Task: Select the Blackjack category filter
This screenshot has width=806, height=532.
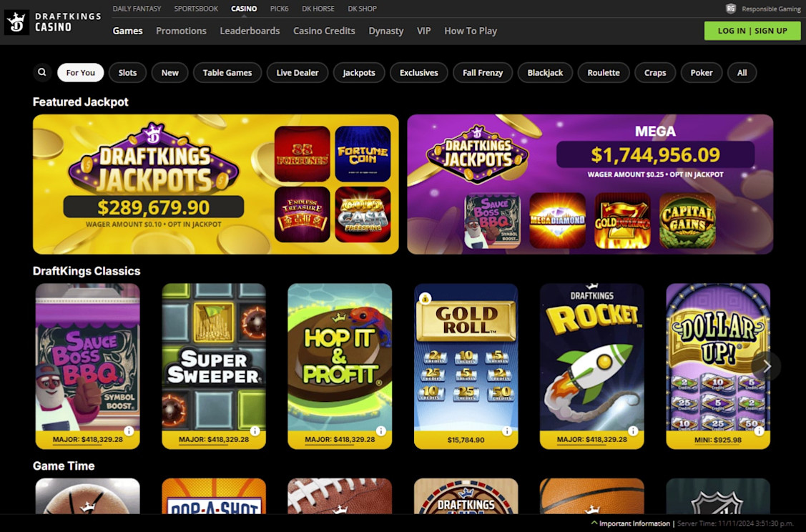Action: (545, 72)
